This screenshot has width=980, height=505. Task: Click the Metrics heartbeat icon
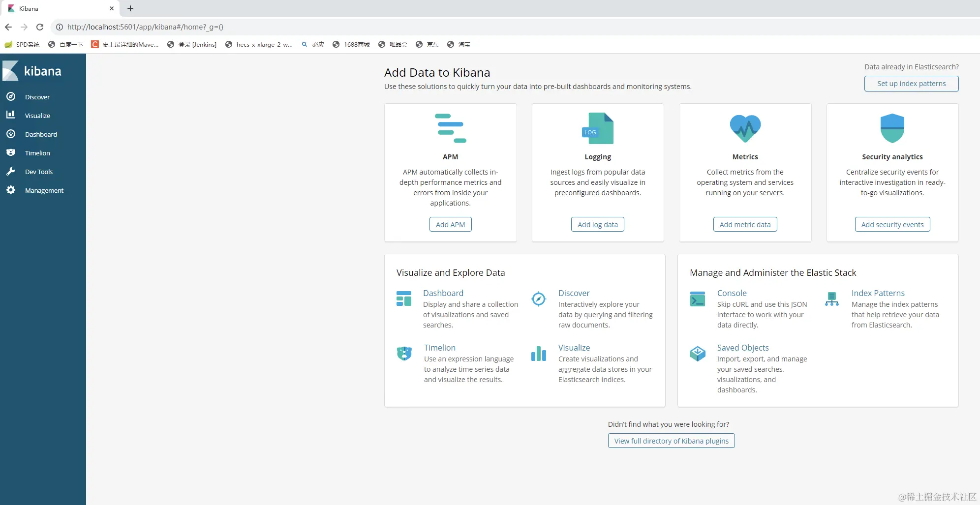(x=745, y=128)
